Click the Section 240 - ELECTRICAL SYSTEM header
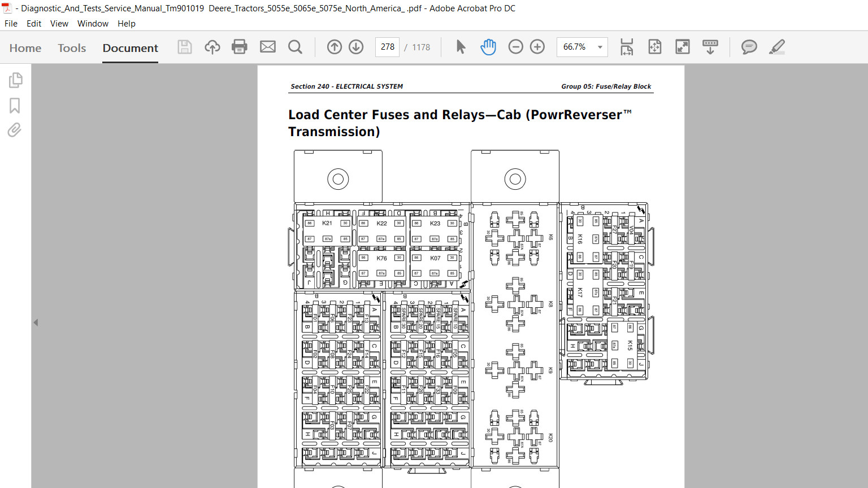 347,86
